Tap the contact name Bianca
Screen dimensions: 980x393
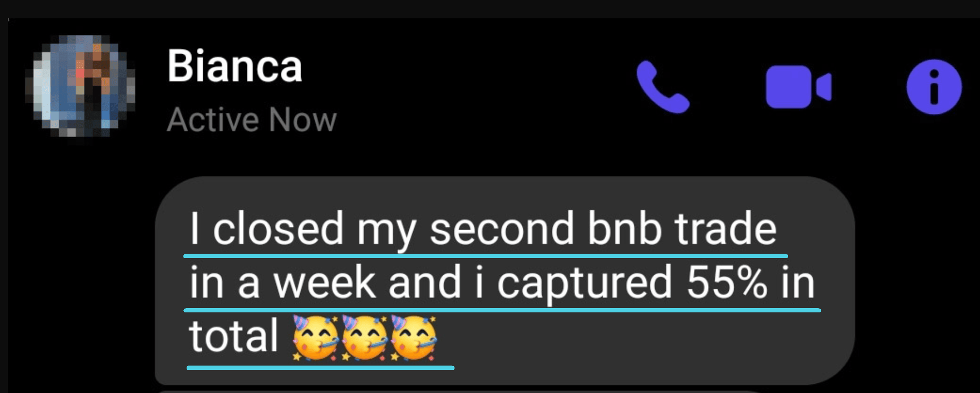coord(235,66)
